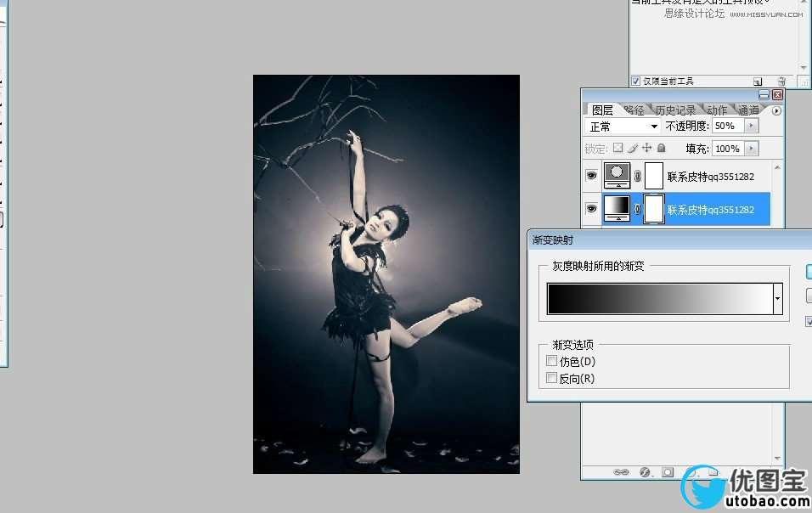Toggle lock transparent pixels icon
This screenshot has width=812, height=513.
pos(617,148)
